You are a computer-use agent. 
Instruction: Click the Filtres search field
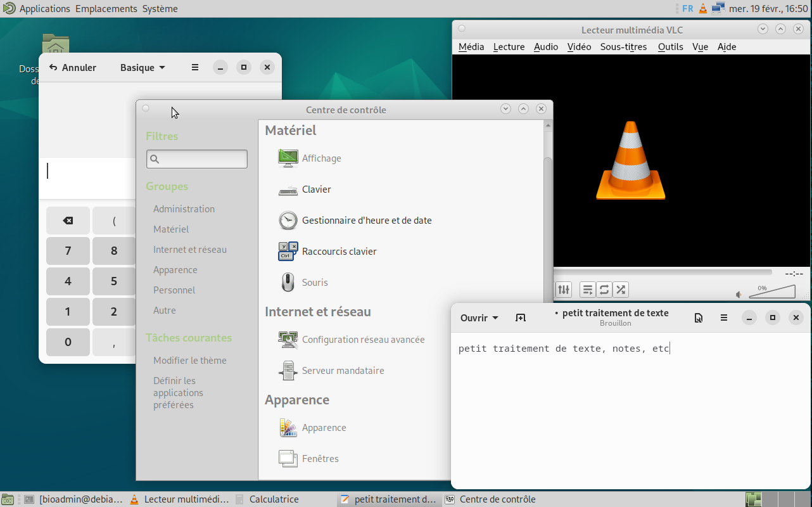[x=197, y=159]
